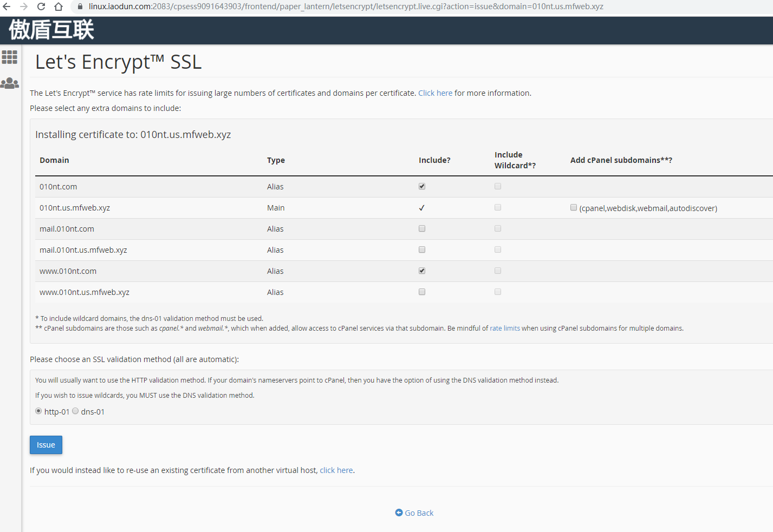Click the site security padlock icon

(80, 6)
